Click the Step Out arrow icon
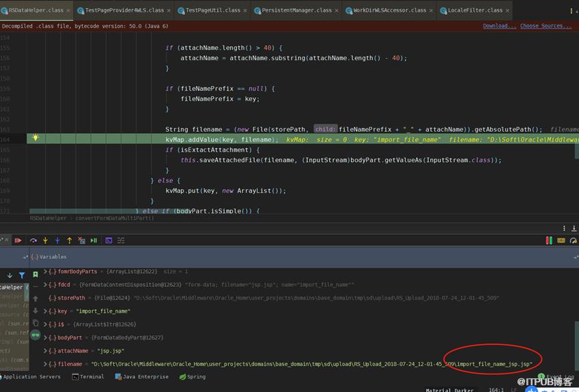This screenshot has height=392, width=579. click(70, 240)
